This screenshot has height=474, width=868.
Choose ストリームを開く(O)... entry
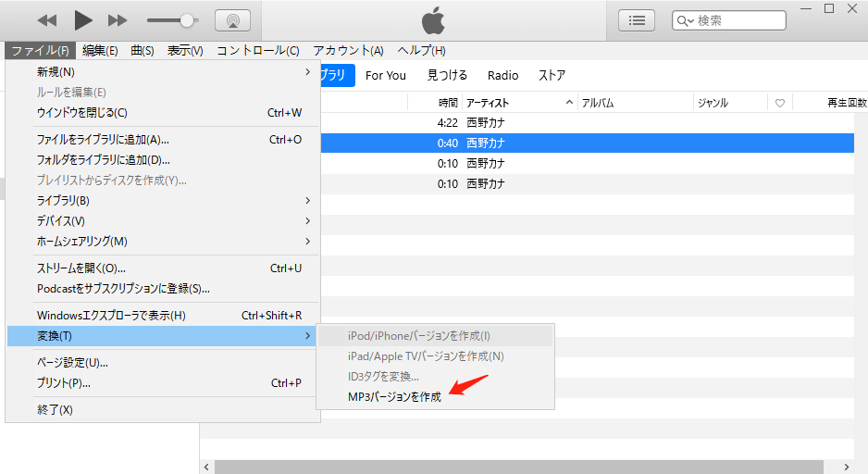point(163,268)
